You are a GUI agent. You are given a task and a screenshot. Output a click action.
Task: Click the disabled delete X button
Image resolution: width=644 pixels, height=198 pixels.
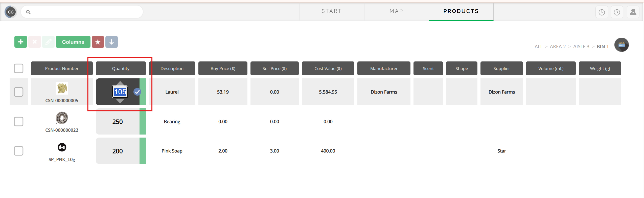(x=35, y=42)
